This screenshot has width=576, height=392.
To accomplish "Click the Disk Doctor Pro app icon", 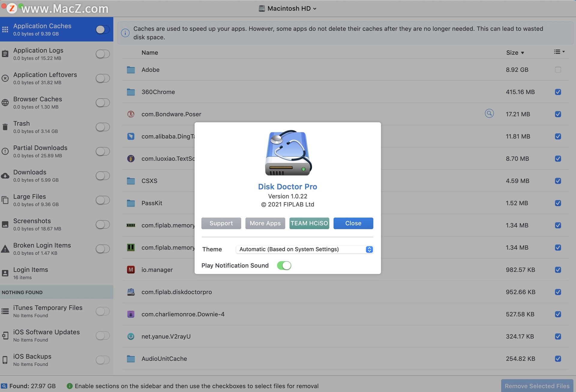I will [x=288, y=153].
